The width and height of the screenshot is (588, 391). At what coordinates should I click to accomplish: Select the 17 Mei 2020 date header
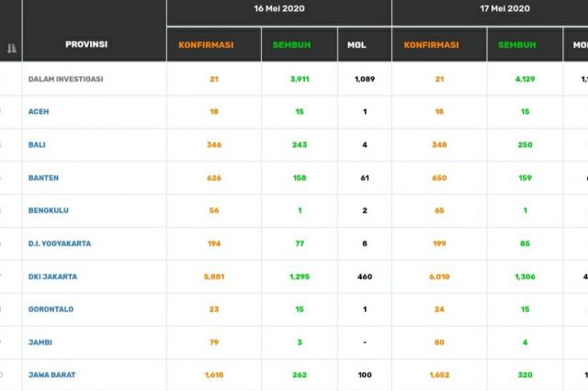pyautogui.click(x=505, y=8)
